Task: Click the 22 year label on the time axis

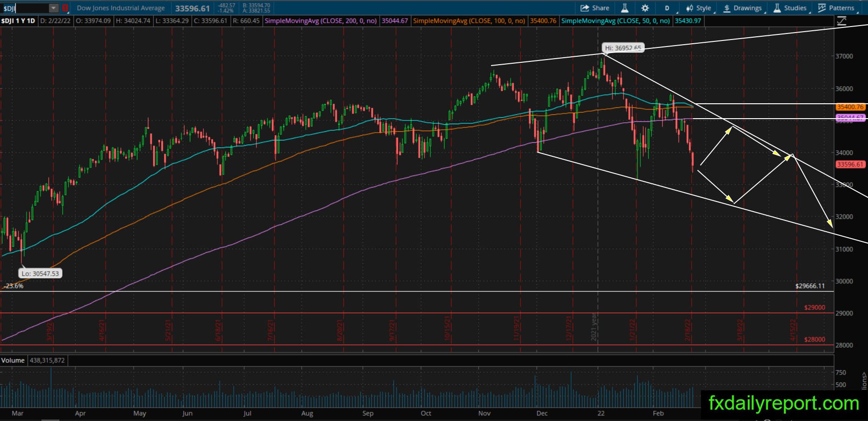Action: [601, 413]
